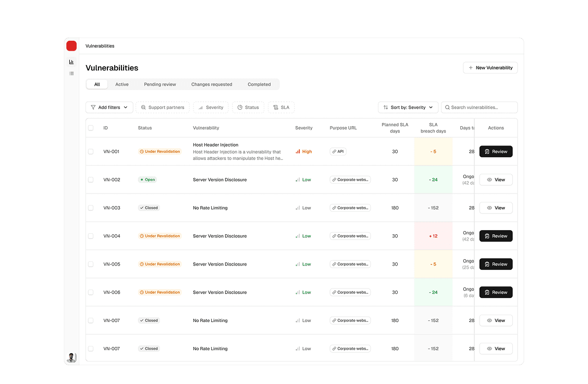Click the Low severity indicator of VN-005
This screenshot has height=384, width=588.
pos(303,264)
